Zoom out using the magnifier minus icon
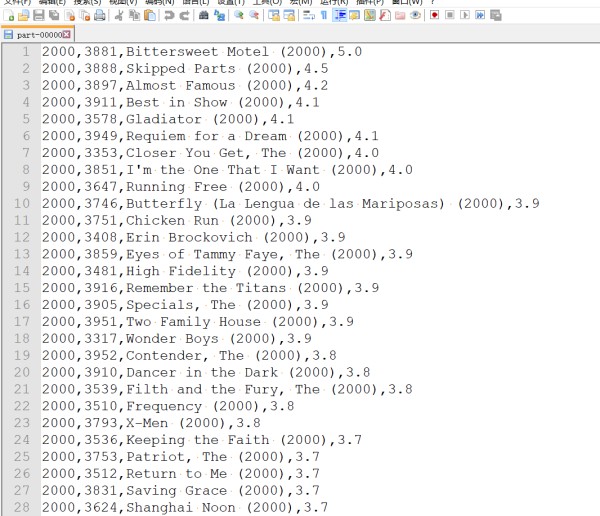Viewport: 600px width, 516px height. [x=254, y=15]
